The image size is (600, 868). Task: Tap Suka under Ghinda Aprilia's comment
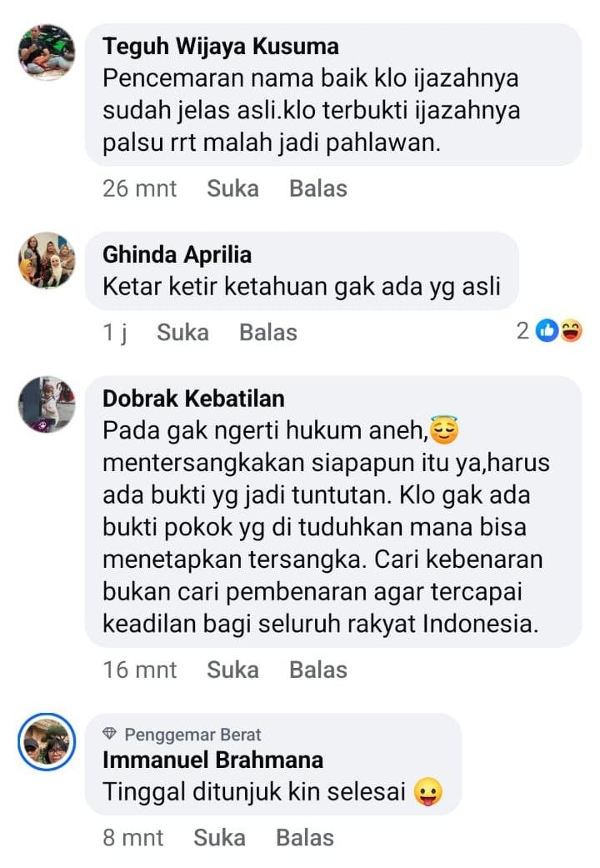[182, 332]
